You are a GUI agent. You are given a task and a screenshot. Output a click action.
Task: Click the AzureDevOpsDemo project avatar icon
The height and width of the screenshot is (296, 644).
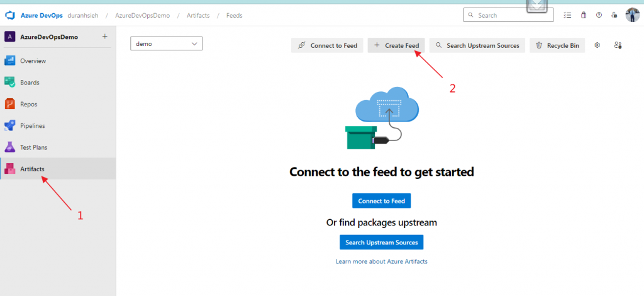(9, 37)
